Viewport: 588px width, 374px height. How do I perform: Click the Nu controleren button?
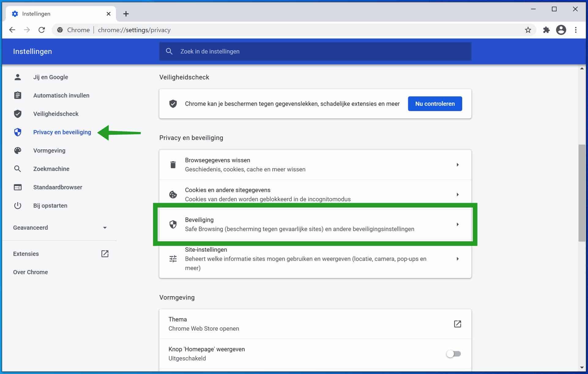434,104
